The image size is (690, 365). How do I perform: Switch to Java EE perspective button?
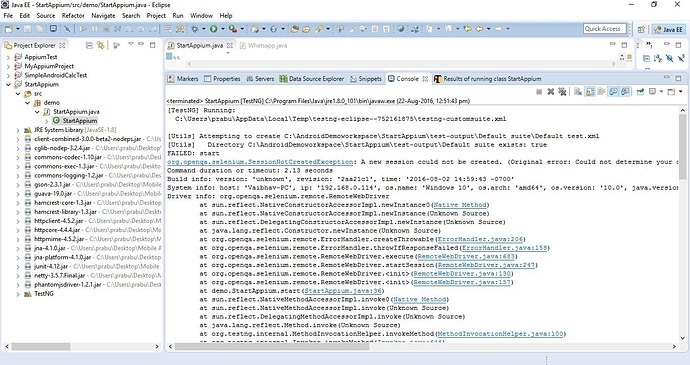pos(668,29)
